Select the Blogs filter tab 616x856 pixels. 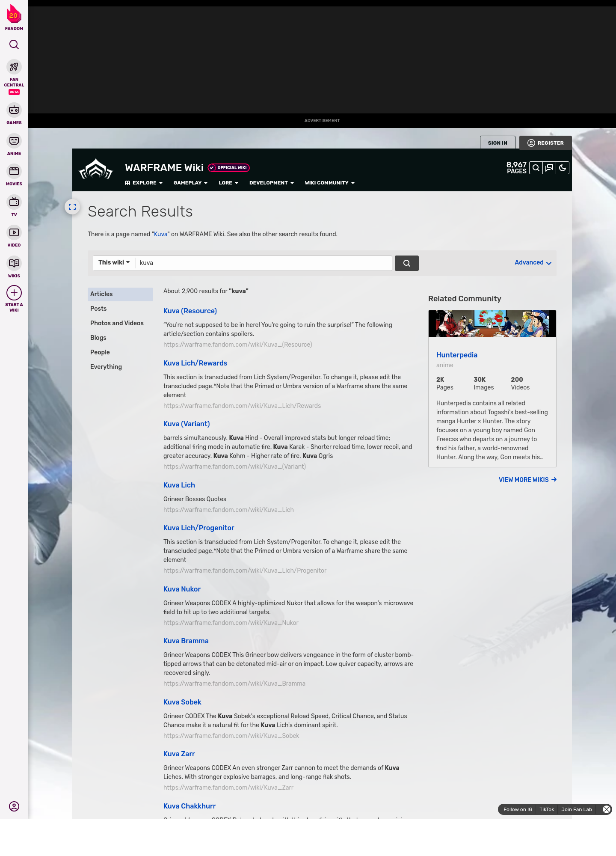[120, 338]
